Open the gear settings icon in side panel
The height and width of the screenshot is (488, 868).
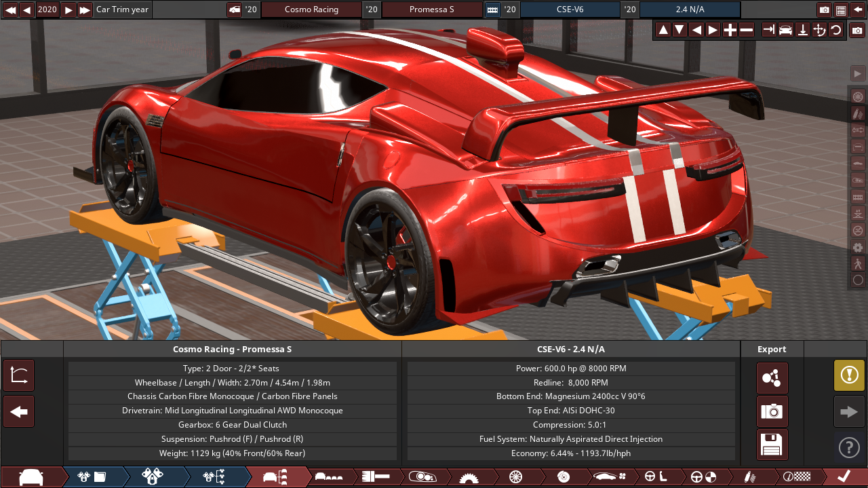point(858,247)
